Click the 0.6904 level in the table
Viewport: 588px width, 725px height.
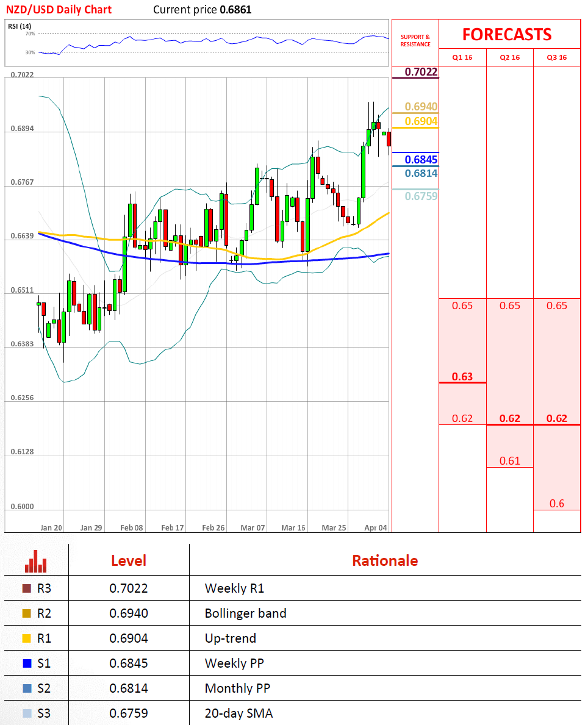point(129,638)
